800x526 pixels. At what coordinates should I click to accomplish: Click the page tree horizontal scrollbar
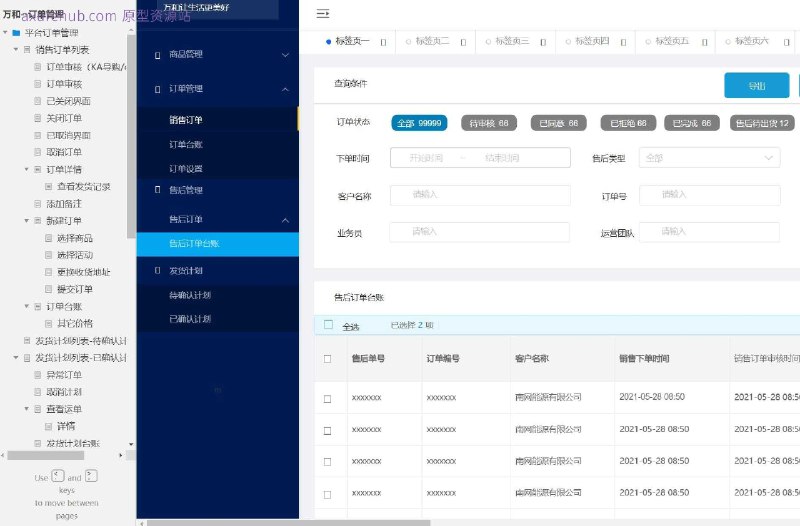[x=46, y=455]
